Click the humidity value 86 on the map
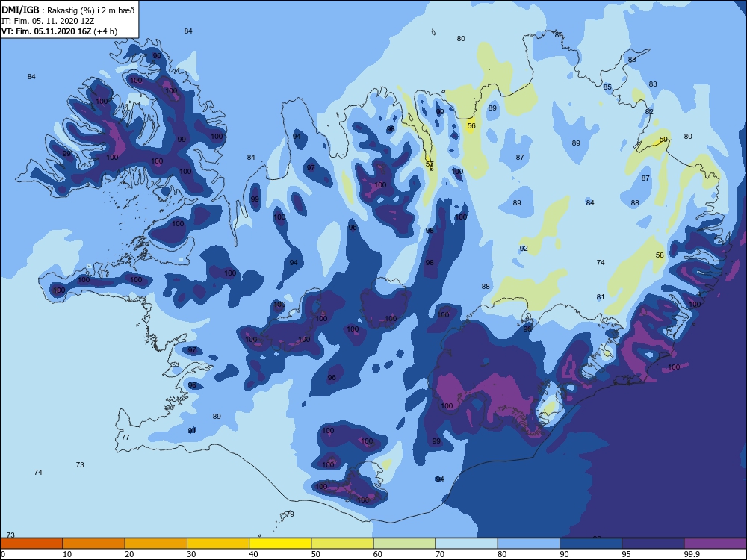This screenshot has width=747, height=560. click(x=559, y=35)
